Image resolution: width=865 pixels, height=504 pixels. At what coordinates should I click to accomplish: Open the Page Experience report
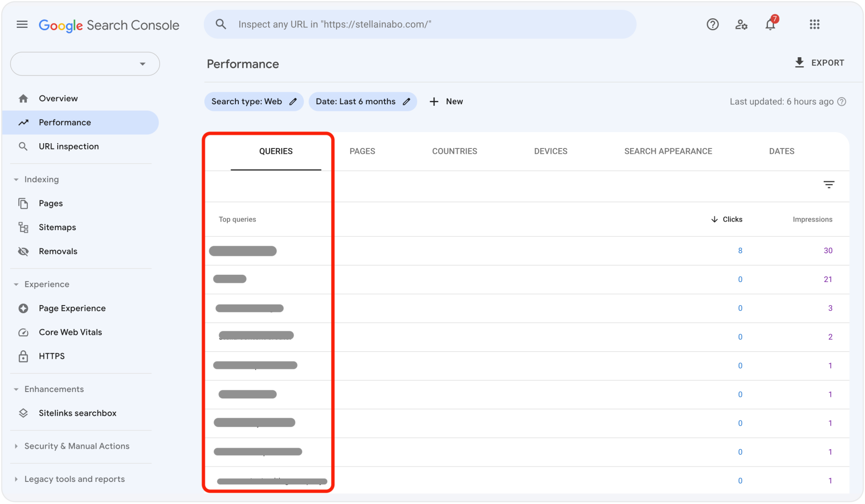[x=72, y=308]
